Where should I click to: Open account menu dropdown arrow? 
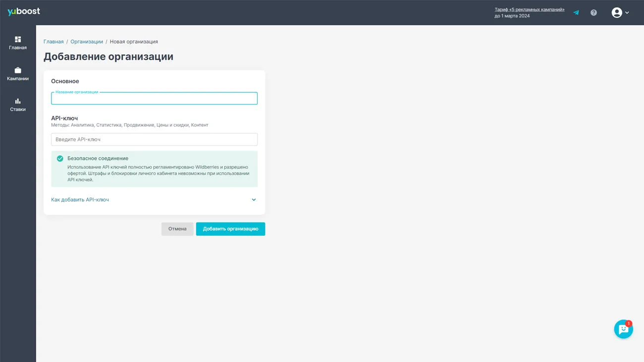pyautogui.click(x=627, y=13)
